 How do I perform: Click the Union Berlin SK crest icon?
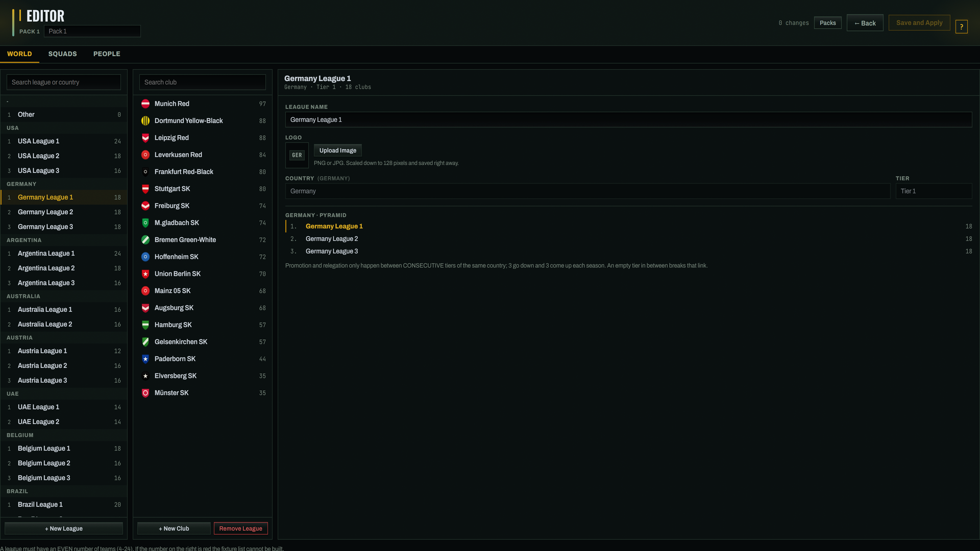(x=145, y=274)
